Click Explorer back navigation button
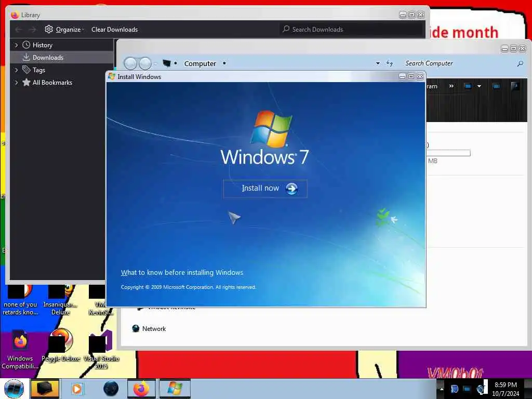 tap(130, 63)
